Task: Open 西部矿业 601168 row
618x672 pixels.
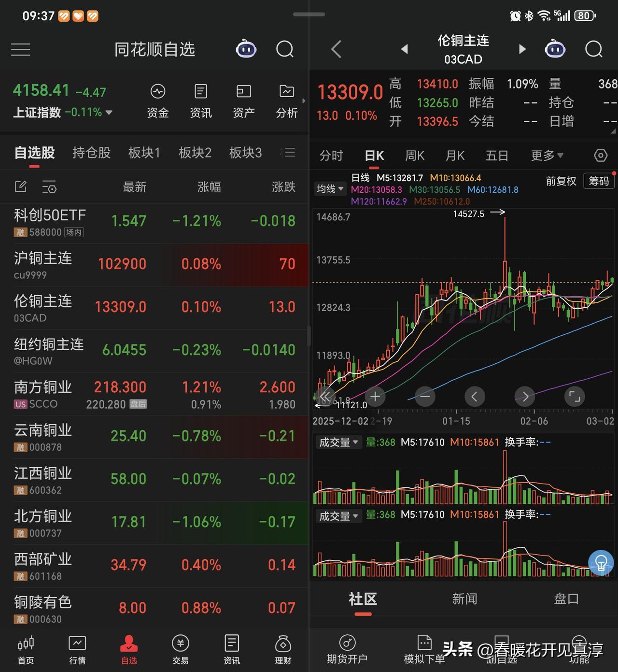Action: [x=154, y=566]
